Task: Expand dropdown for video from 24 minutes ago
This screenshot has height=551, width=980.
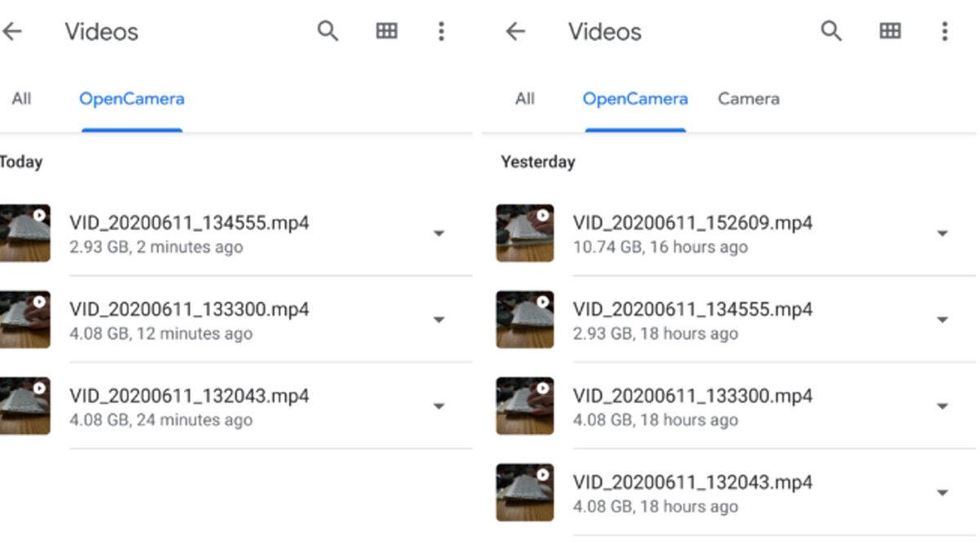Action: click(x=439, y=407)
